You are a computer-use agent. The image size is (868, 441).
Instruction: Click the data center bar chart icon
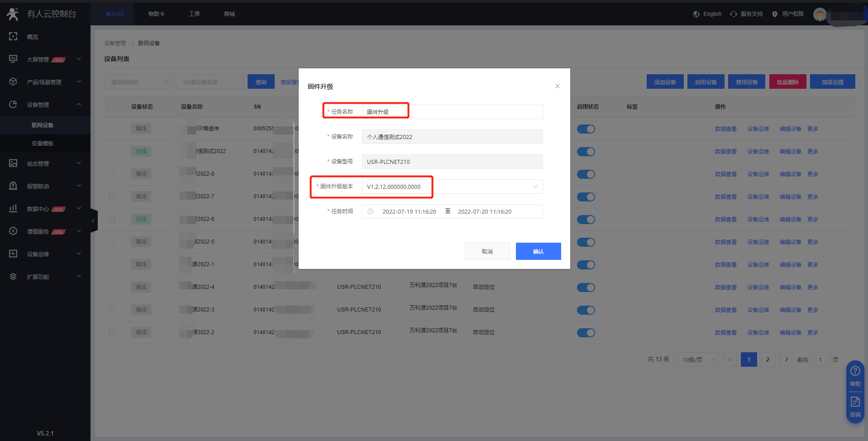click(13, 209)
